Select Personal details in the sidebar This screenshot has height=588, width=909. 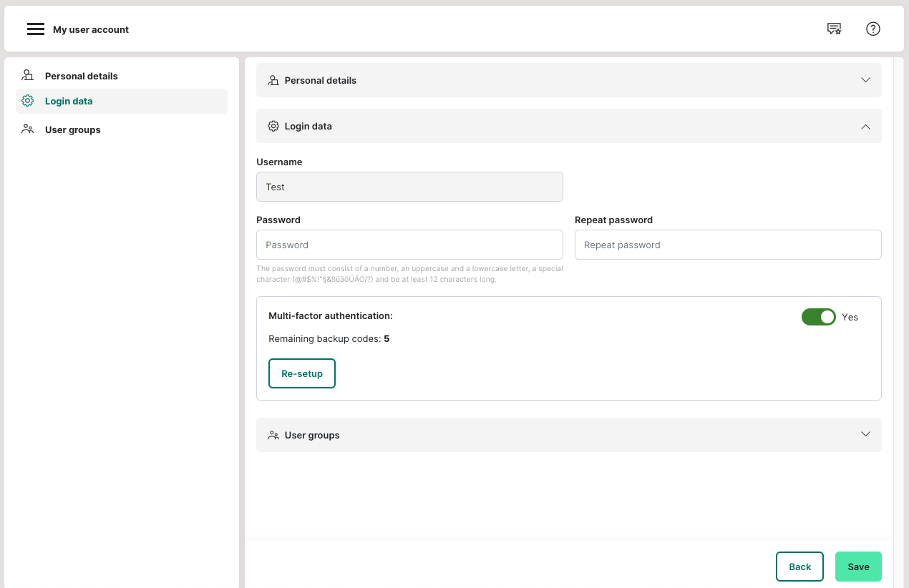coord(81,76)
